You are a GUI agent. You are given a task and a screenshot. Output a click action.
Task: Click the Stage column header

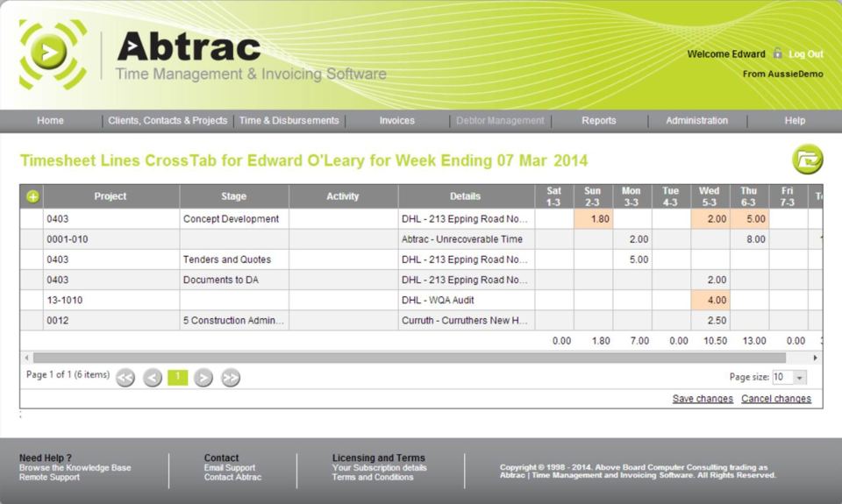[234, 196]
